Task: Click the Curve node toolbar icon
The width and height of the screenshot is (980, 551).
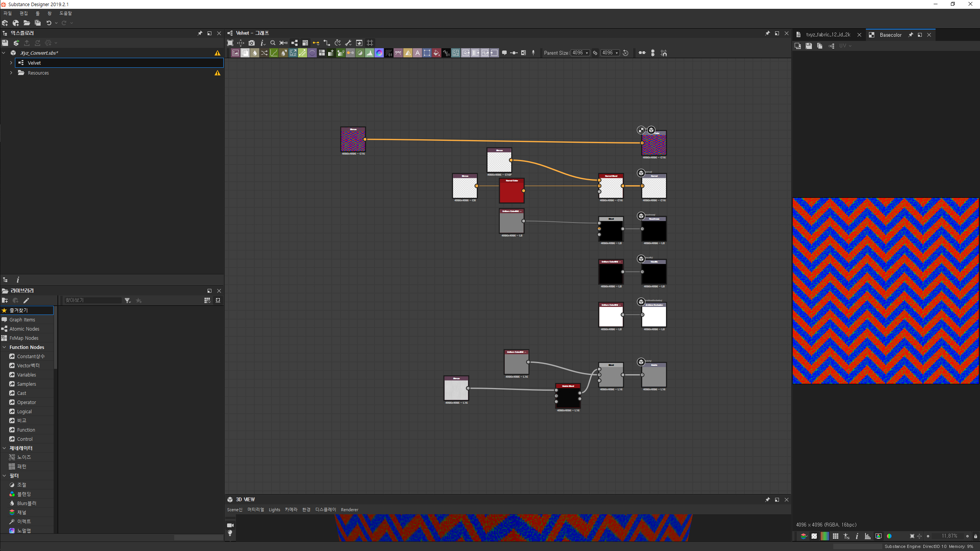Action: pyautogui.click(x=274, y=53)
